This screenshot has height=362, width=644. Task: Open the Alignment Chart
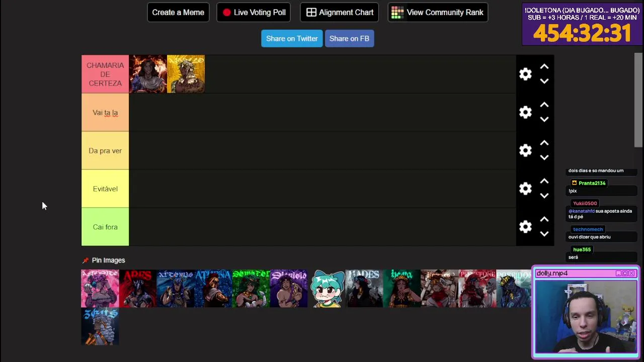(x=340, y=12)
